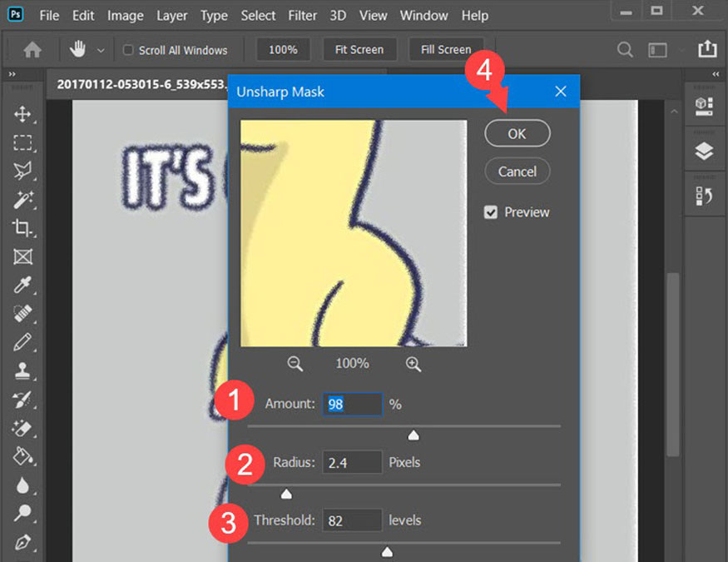This screenshot has height=562, width=728.
Task: Click the Radius slider handle
Action: coord(286,494)
